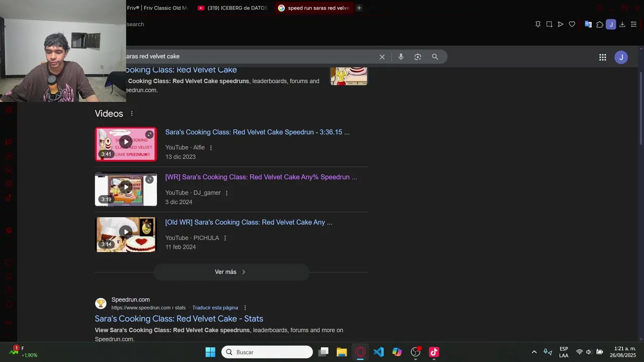The width and height of the screenshot is (644, 362).
Task: Switch to ICEBERG de DATOS YouTube tab
Action: (232, 8)
